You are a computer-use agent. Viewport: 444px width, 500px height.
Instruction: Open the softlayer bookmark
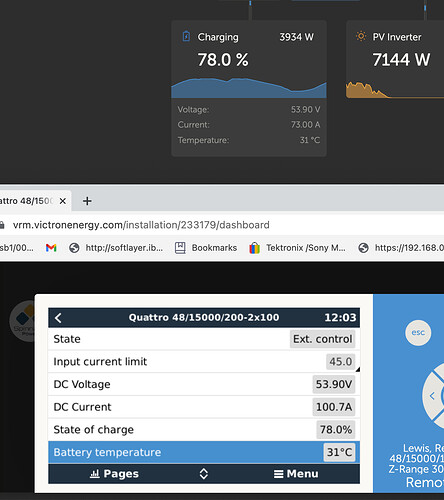click(x=116, y=248)
